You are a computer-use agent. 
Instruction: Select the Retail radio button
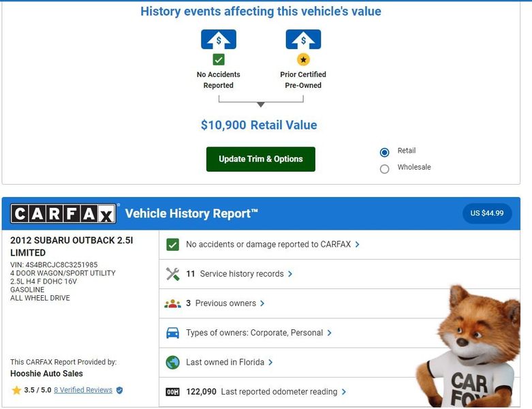tap(384, 153)
